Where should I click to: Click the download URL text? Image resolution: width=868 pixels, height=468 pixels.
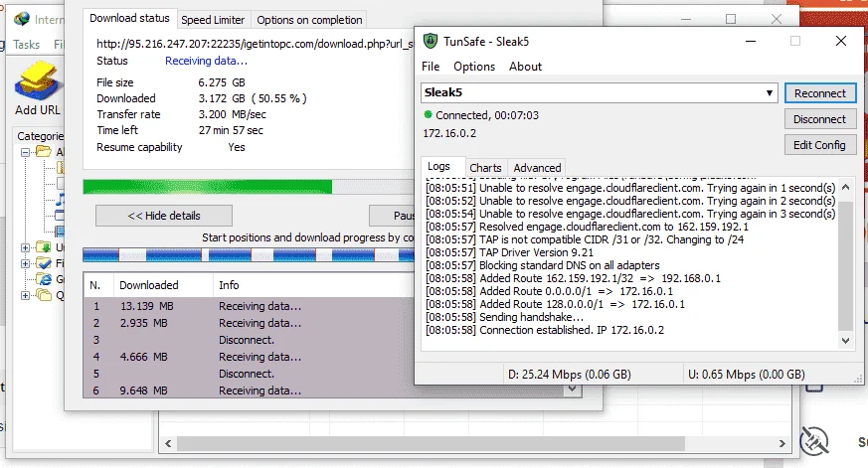(x=255, y=44)
